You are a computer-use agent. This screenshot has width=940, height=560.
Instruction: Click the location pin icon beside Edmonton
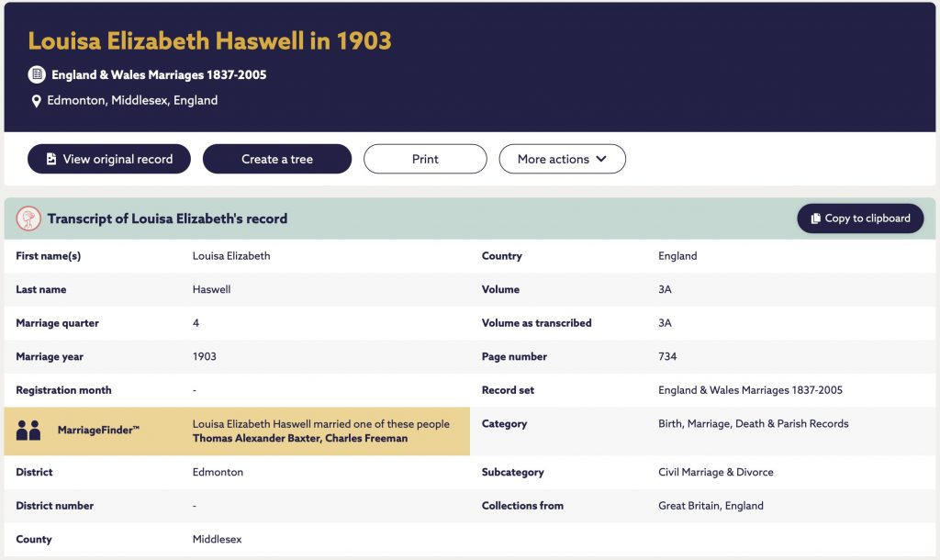pos(36,101)
